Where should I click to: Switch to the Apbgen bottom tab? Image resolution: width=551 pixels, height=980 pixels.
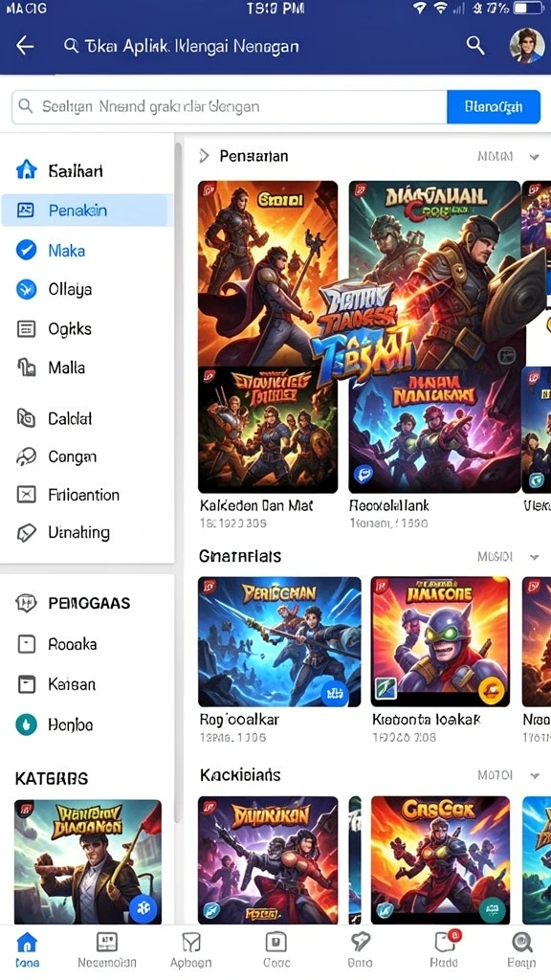pyautogui.click(x=190, y=950)
